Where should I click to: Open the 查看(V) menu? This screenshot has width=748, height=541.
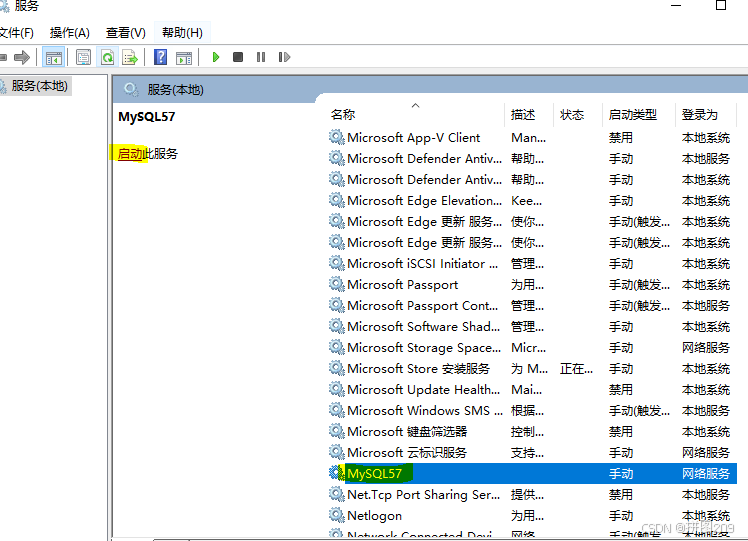125,33
